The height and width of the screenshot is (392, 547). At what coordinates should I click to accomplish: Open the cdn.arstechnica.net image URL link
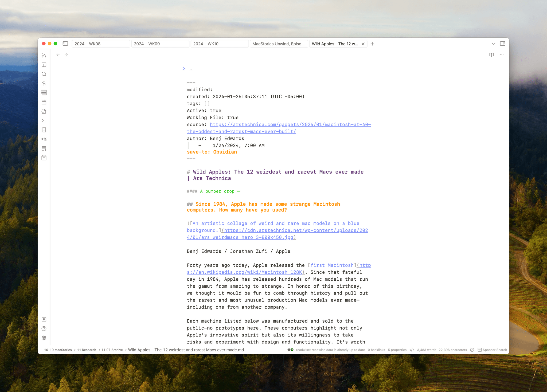pyautogui.click(x=278, y=234)
